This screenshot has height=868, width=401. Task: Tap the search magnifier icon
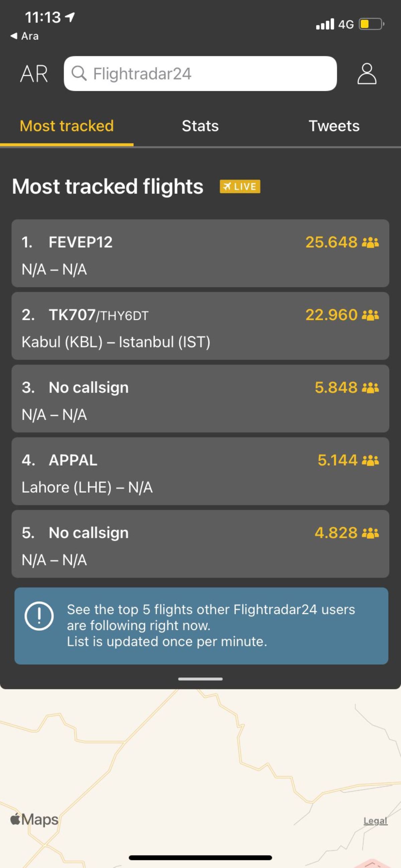pos(79,73)
